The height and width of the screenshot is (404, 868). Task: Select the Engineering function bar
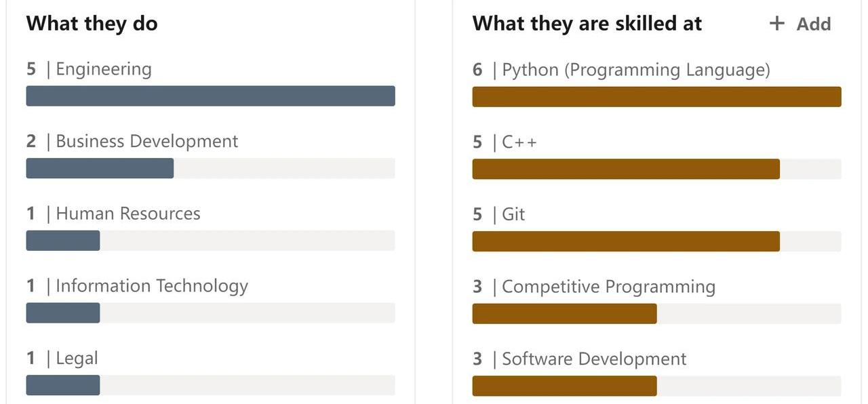point(210,96)
